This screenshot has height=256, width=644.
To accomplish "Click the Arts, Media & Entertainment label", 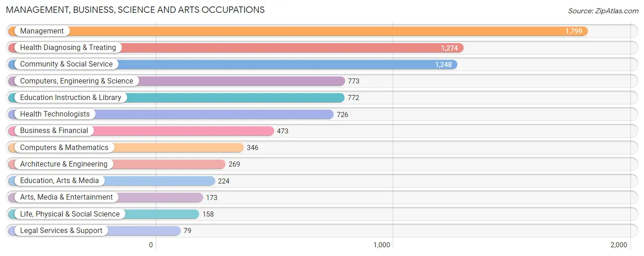I will click(66, 197).
